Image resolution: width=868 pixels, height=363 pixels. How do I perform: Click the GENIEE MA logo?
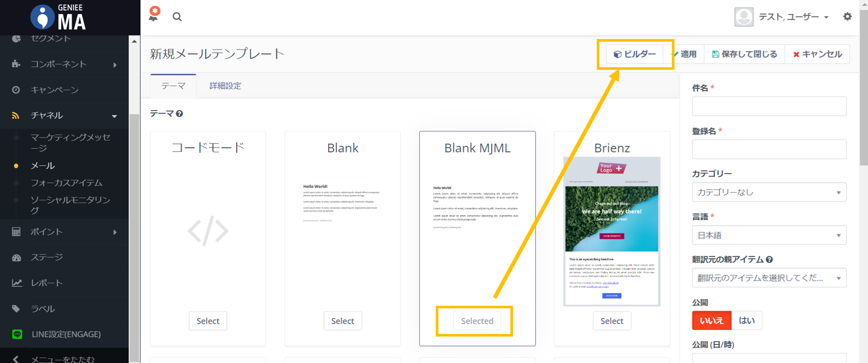(x=58, y=17)
